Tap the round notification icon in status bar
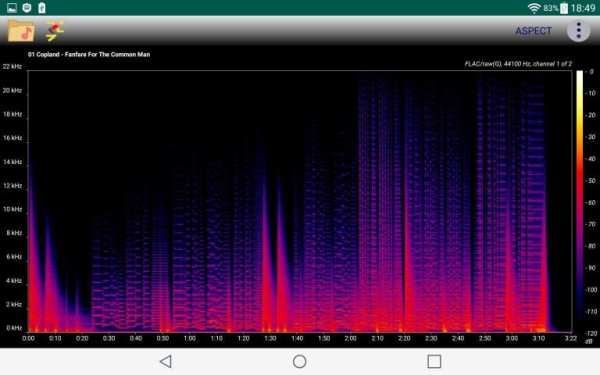Image resolution: width=600 pixels, height=375 pixels. (x=27, y=8)
